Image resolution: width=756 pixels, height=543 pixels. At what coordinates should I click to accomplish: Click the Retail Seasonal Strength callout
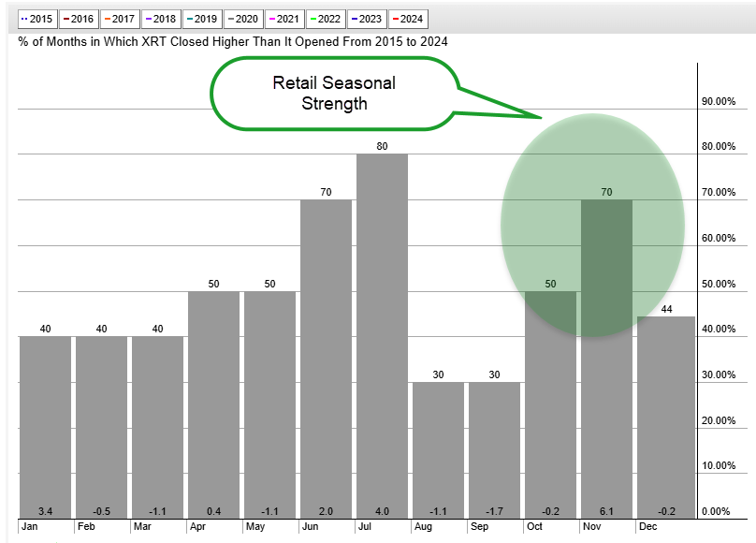[334, 94]
